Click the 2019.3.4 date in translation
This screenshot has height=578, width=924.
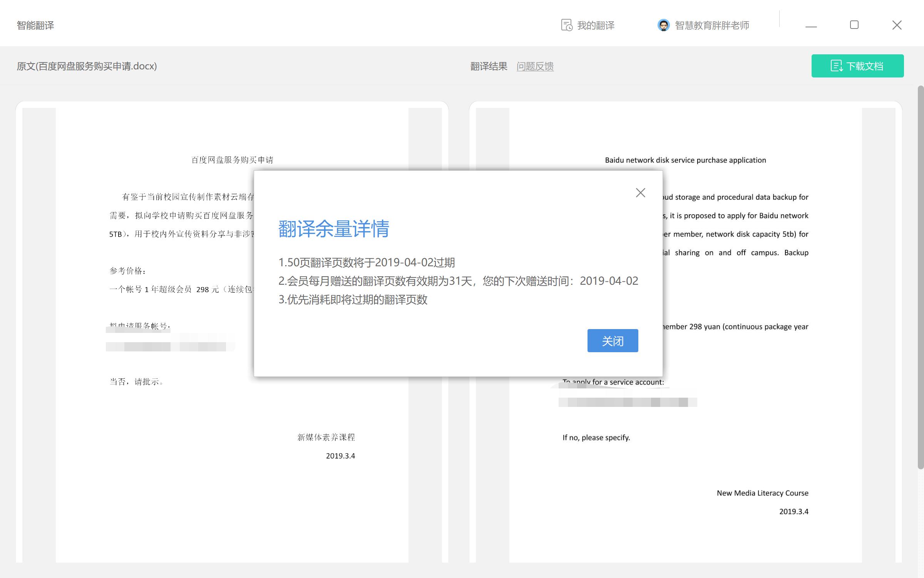coord(794,512)
